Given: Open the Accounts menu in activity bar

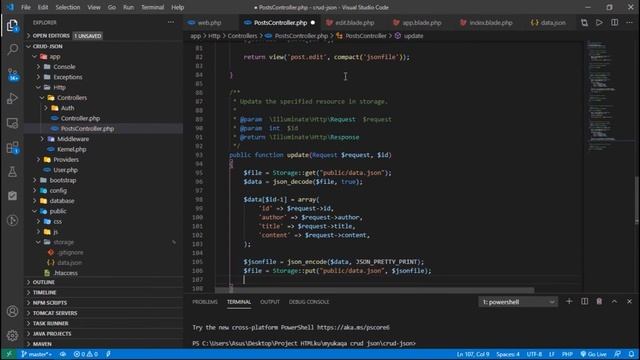Looking at the screenshot, I should tap(12, 311).
